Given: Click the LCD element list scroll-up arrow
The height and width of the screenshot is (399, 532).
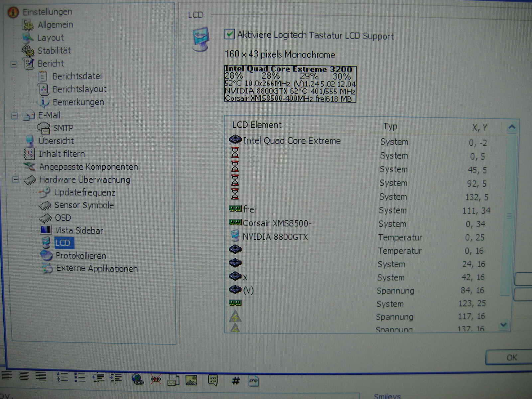Looking at the screenshot, I should [x=512, y=127].
